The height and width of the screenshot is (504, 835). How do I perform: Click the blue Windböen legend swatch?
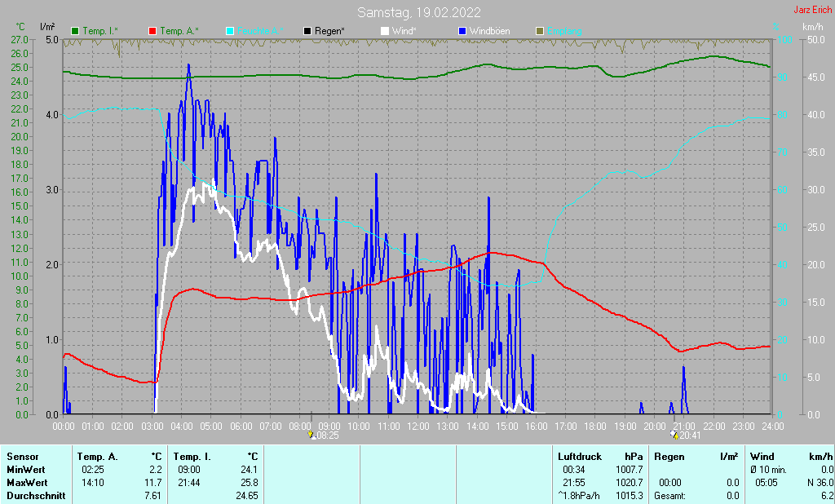point(462,31)
